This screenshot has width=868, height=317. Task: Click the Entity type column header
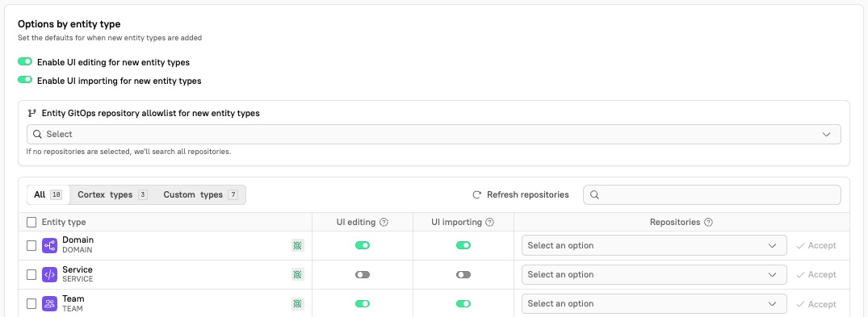(64, 223)
